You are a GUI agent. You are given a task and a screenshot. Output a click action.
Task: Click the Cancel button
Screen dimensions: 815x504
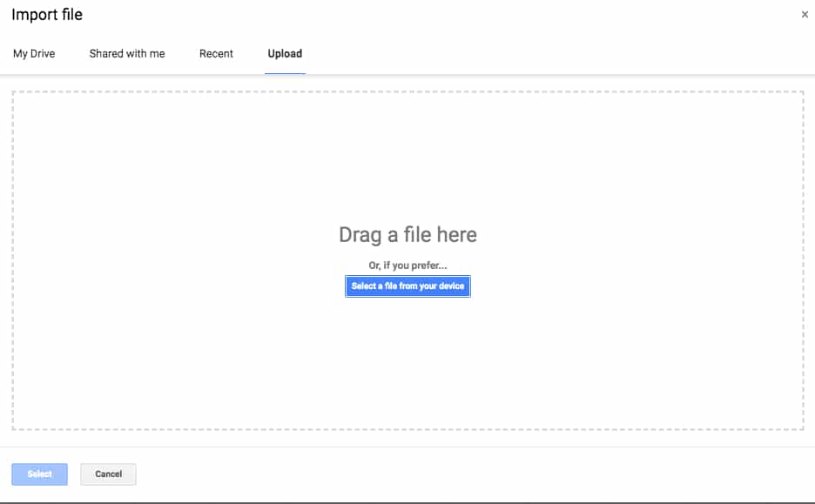[108, 474]
